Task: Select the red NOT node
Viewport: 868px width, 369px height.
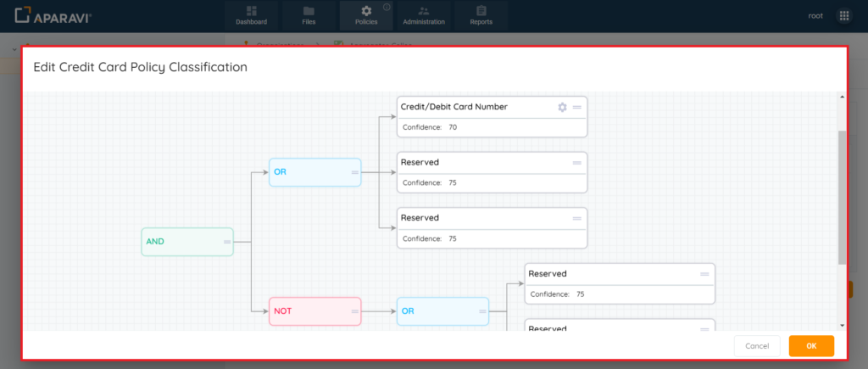Action: [315, 311]
